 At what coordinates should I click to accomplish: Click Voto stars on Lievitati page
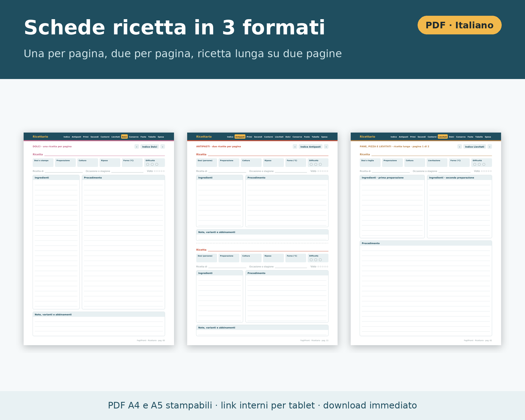coord(486,171)
